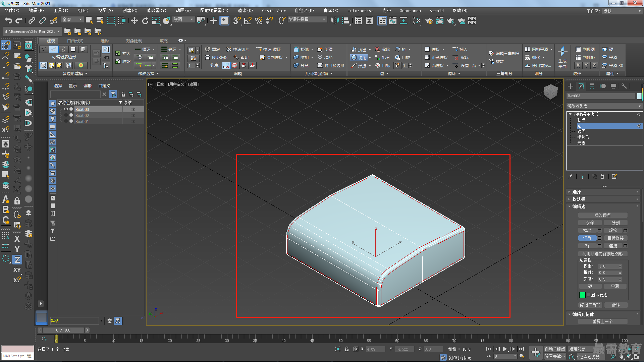Open the Arnold menu
Screen dimensions: 644x362
[x=437, y=11]
